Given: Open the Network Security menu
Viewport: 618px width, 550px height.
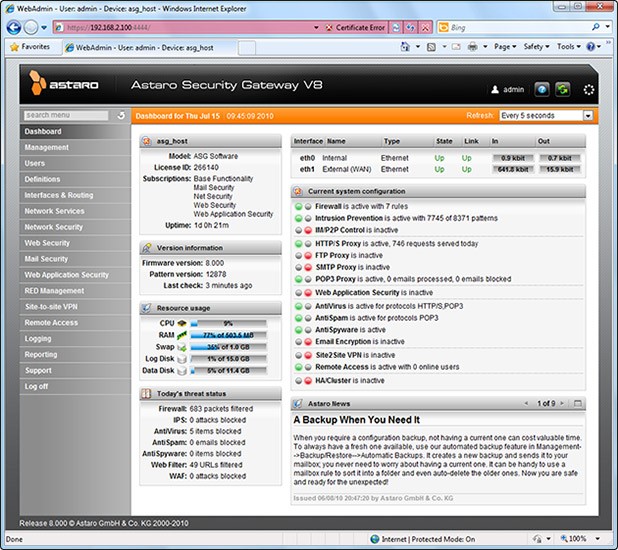Looking at the screenshot, I should (x=75, y=227).
